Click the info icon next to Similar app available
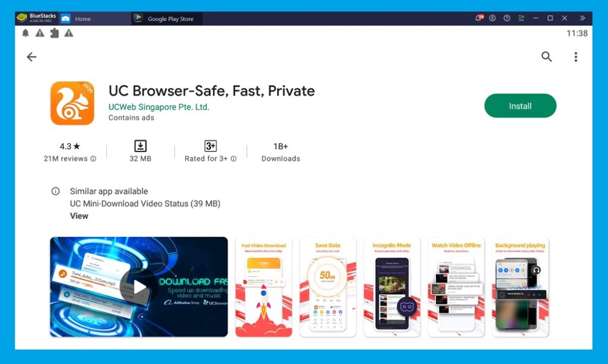Screen dimensions: 608x364 [x=55, y=191]
